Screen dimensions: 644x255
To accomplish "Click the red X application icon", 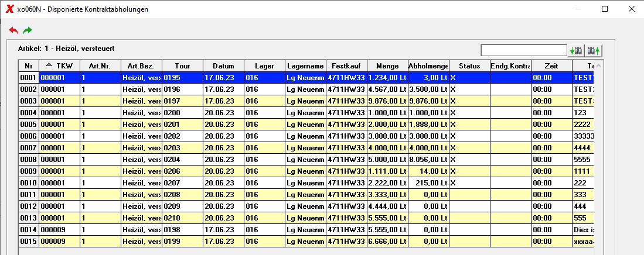I will pos(10,9).
